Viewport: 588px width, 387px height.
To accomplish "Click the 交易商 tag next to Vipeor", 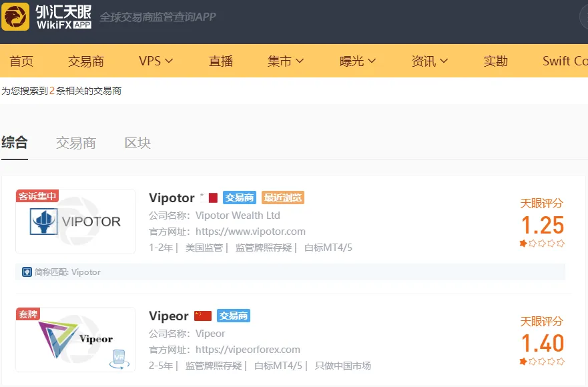I will (233, 316).
